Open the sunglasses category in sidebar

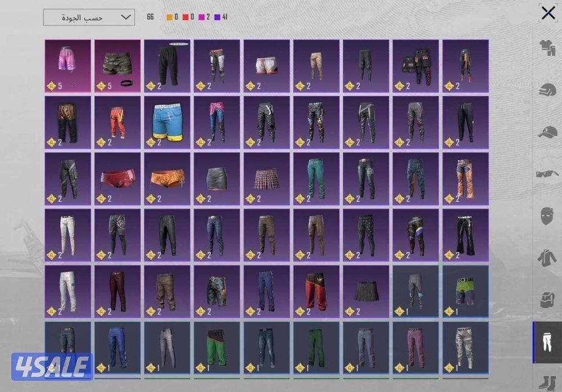tap(547, 174)
